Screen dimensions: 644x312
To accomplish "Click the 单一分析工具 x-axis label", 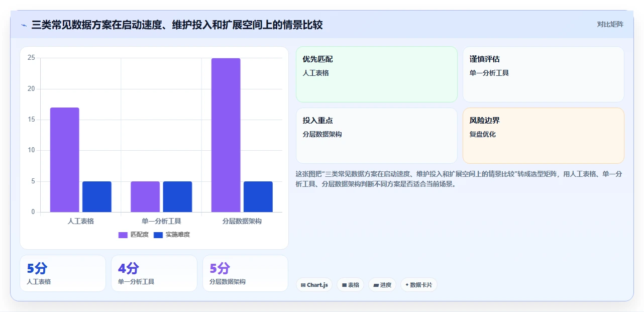I will coord(161,221).
